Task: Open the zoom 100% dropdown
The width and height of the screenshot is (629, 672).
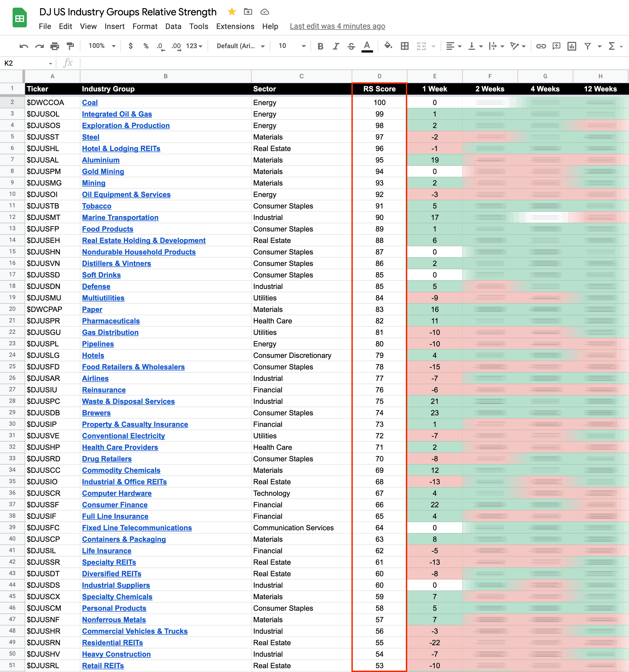Action: 102,46
